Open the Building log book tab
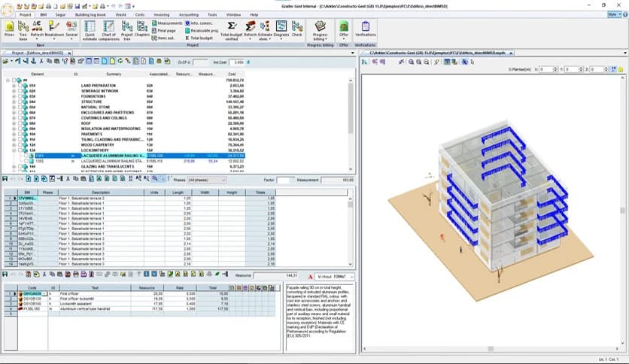This screenshot has width=629, height=364. (90, 15)
